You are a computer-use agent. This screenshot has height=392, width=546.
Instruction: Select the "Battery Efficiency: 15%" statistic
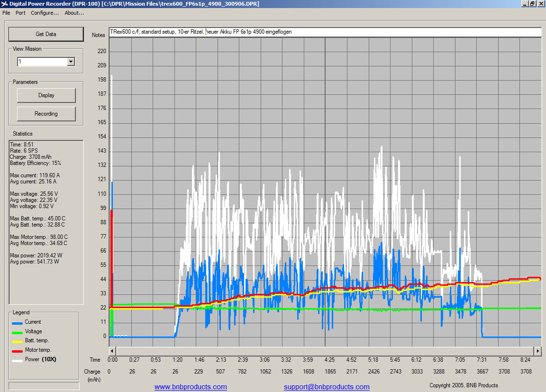(36, 163)
